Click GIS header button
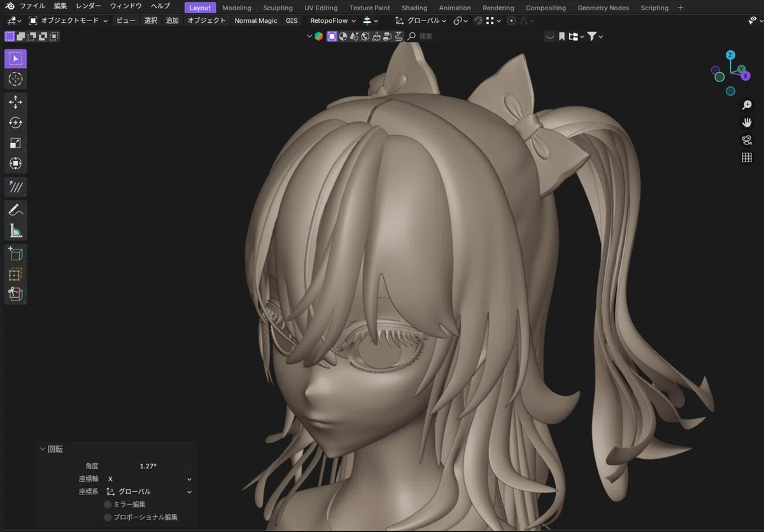This screenshot has height=532, width=764. pyautogui.click(x=292, y=20)
